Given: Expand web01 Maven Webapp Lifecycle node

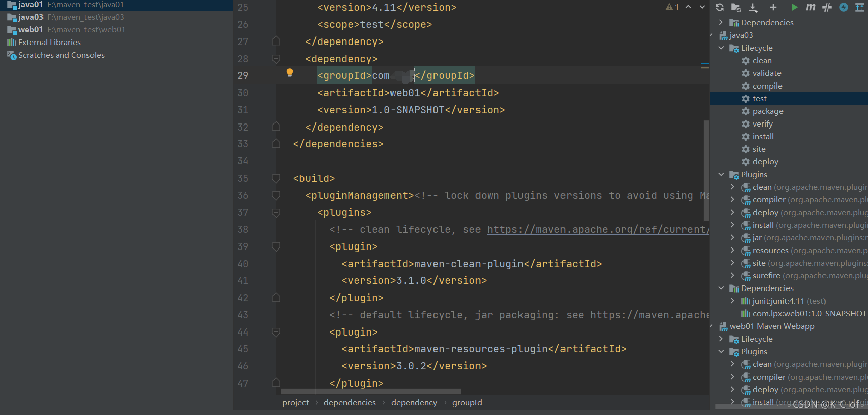Looking at the screenshot, I should [721, 339].
